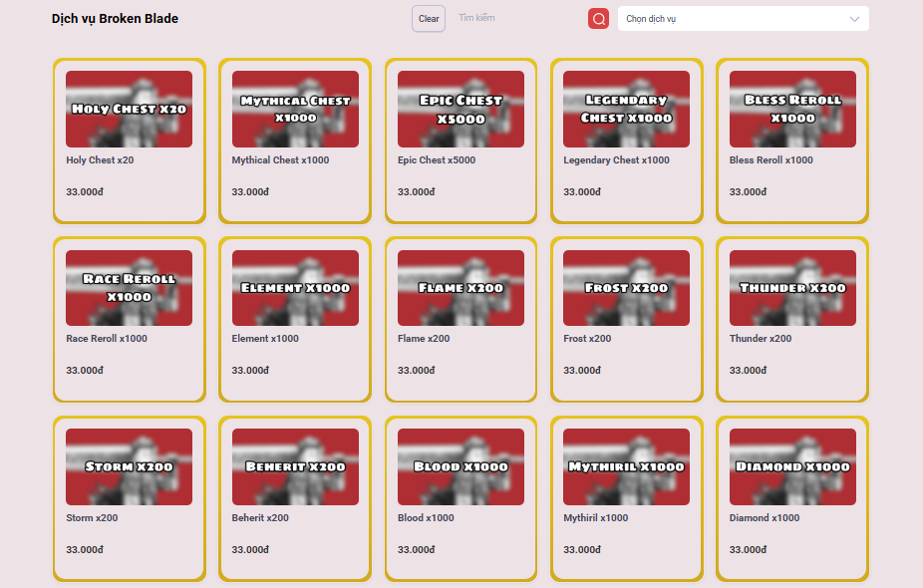This screenshot has height=588, width=923.
Task: Click the 33.000đ price under Diamond x1000
Action: click(749, 550)
